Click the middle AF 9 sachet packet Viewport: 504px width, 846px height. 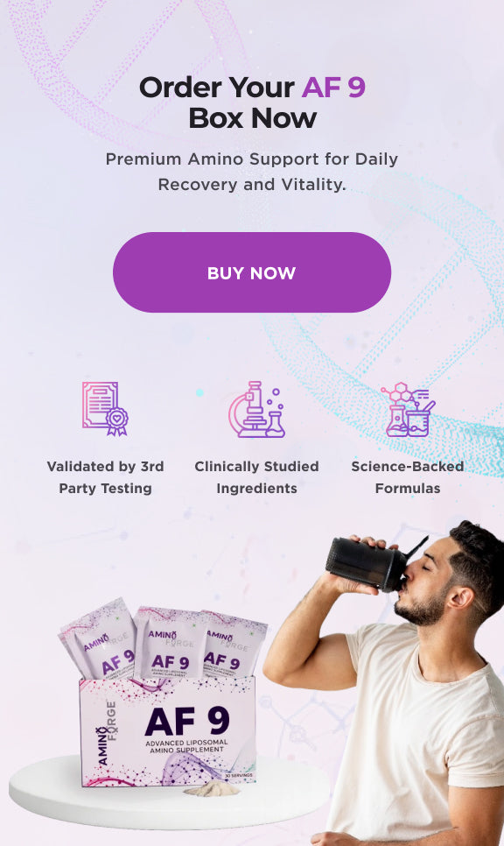[x=168, y=642]
